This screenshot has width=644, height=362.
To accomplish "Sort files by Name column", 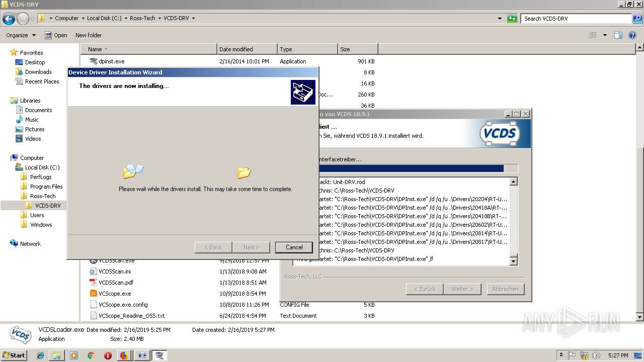I will click(149, 49).
